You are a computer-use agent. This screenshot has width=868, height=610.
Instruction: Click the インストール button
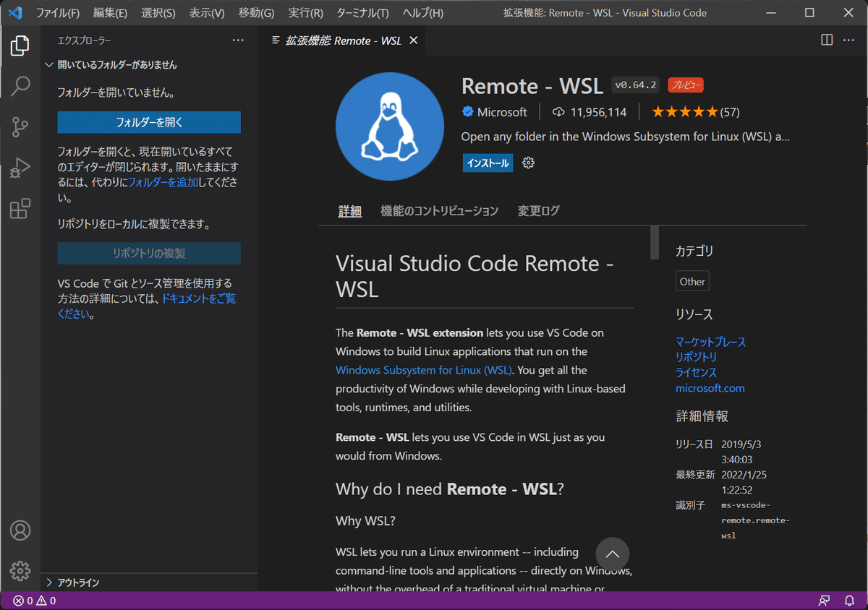click(x=488, y=163)
